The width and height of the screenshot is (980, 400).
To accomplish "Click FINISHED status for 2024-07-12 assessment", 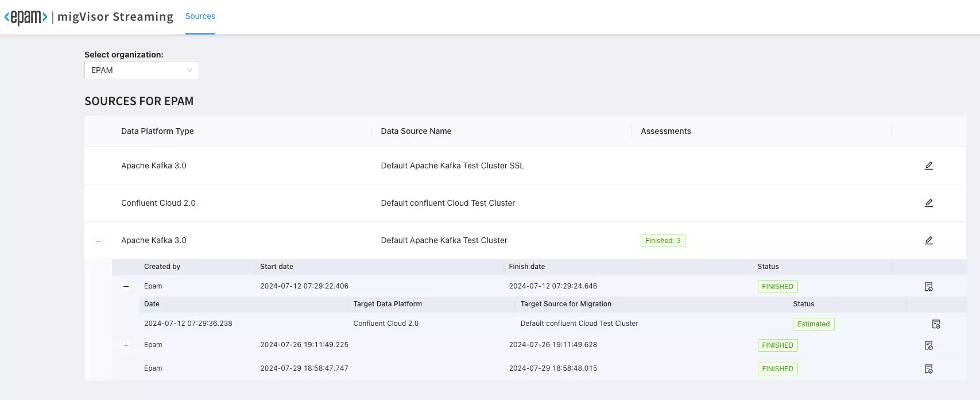I will [x=777, y=287].
